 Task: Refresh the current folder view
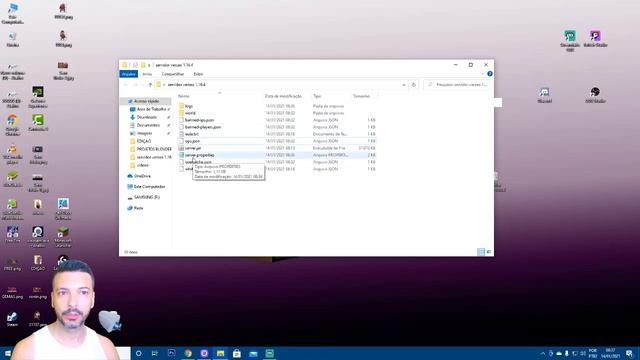(413, 84)
